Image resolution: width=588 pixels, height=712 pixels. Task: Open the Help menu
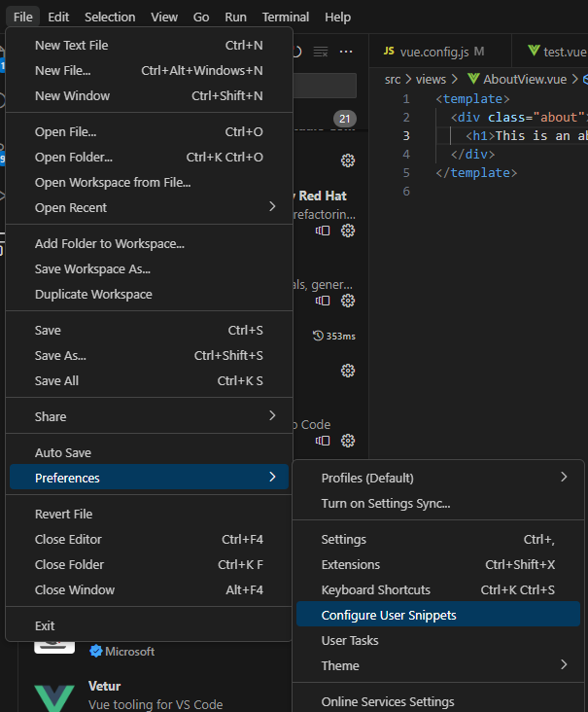[337, 17]
